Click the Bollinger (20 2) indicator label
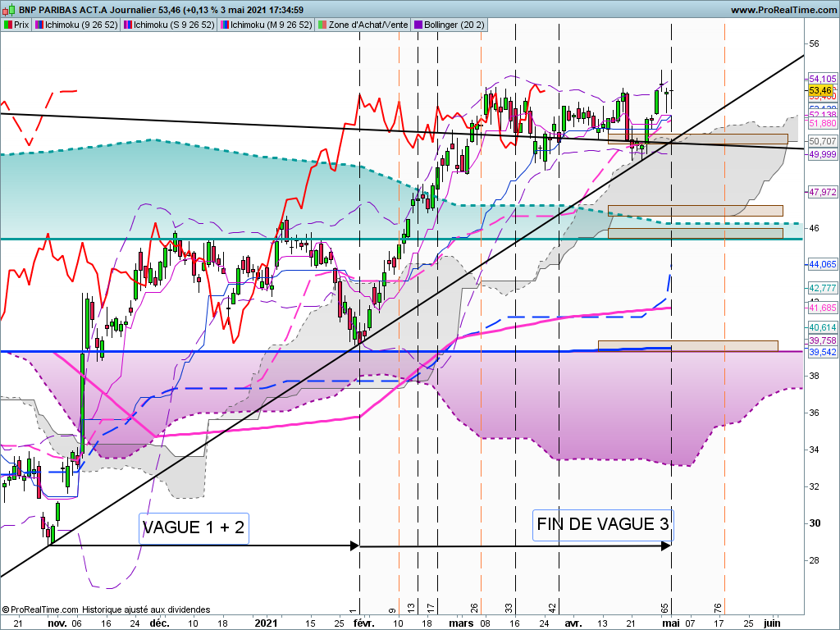 point(451,25)
